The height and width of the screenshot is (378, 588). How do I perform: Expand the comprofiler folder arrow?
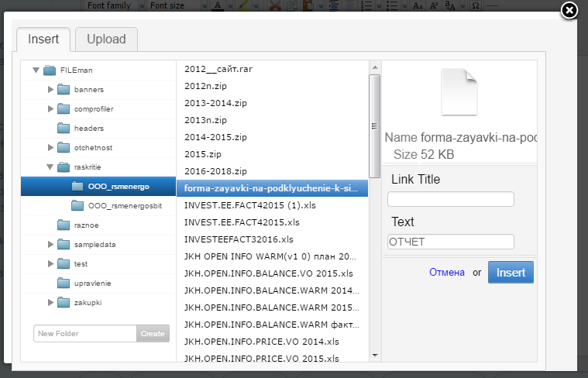coord(50,108)
